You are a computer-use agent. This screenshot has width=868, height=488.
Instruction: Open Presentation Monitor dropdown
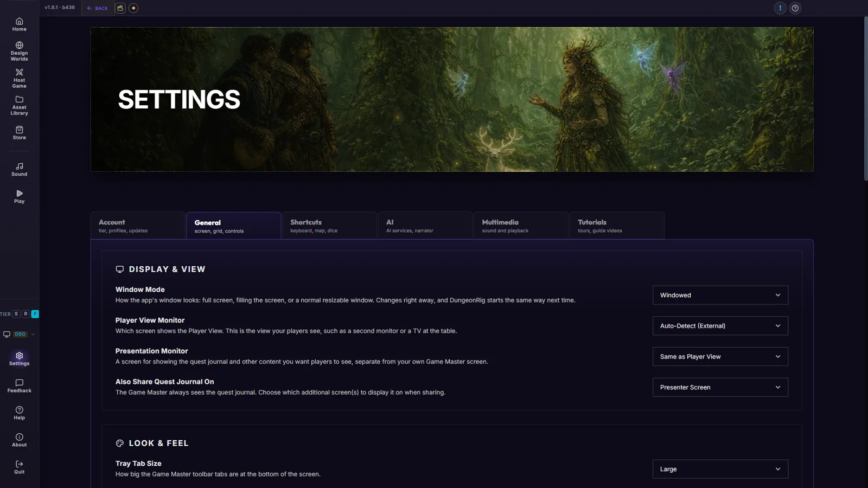click(x=720, y=357)
